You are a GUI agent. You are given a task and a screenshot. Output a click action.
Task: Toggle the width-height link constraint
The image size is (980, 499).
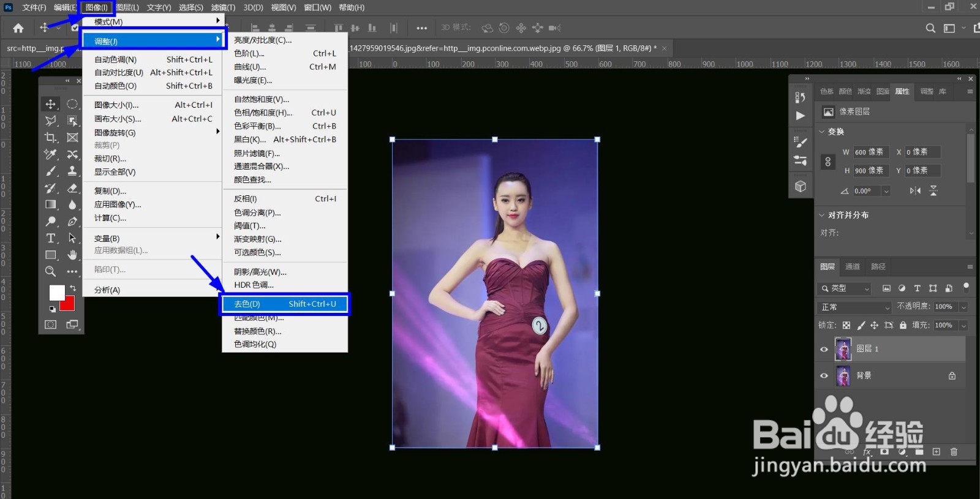pyautogui.click(x=828, y=162)
